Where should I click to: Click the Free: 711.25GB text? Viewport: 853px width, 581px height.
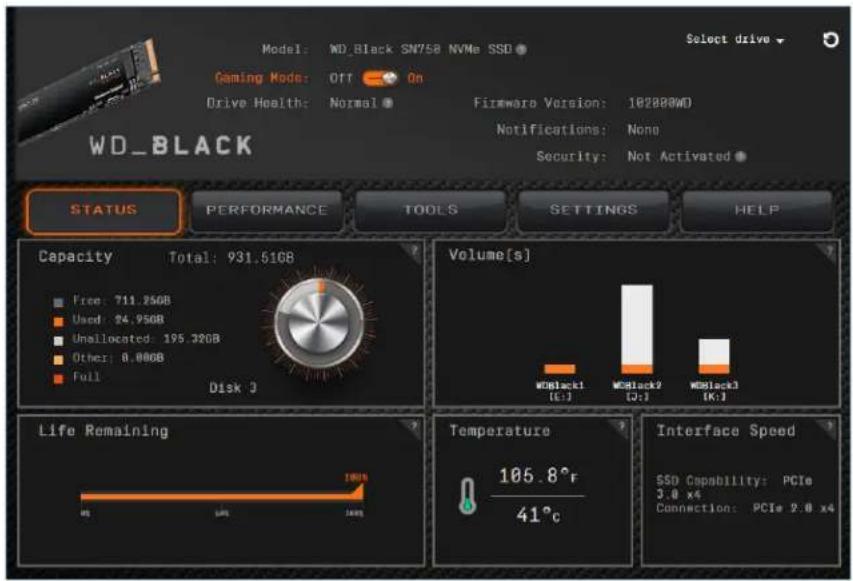tap(121, 300)
